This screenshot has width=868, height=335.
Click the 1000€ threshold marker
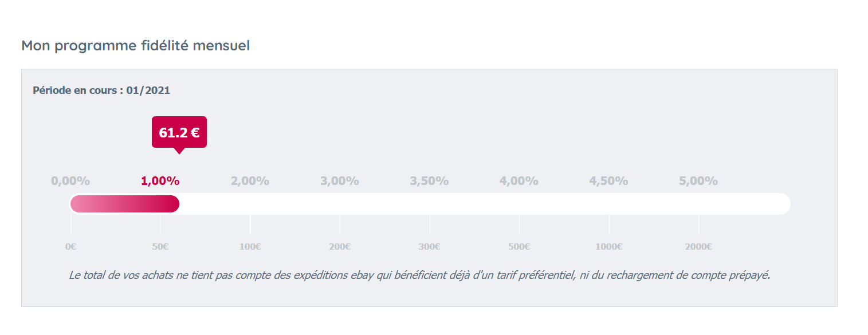click(x=609, y=247)
